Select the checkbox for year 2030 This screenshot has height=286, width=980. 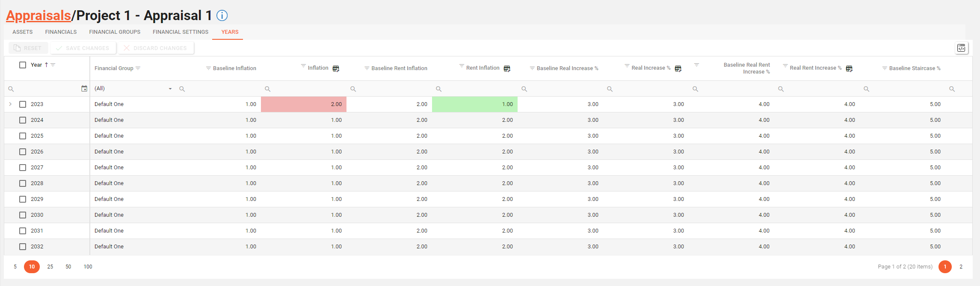click(x=23, y=215)
